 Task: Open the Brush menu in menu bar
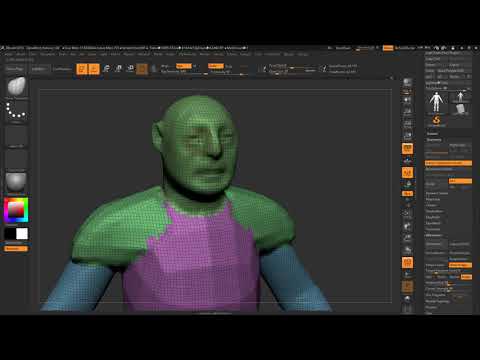tap(21, 54)
